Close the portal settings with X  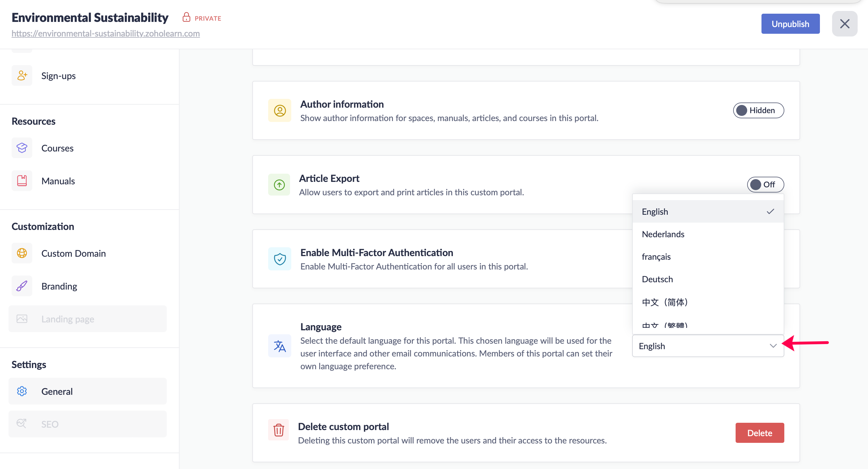click(x=844, y=24)
